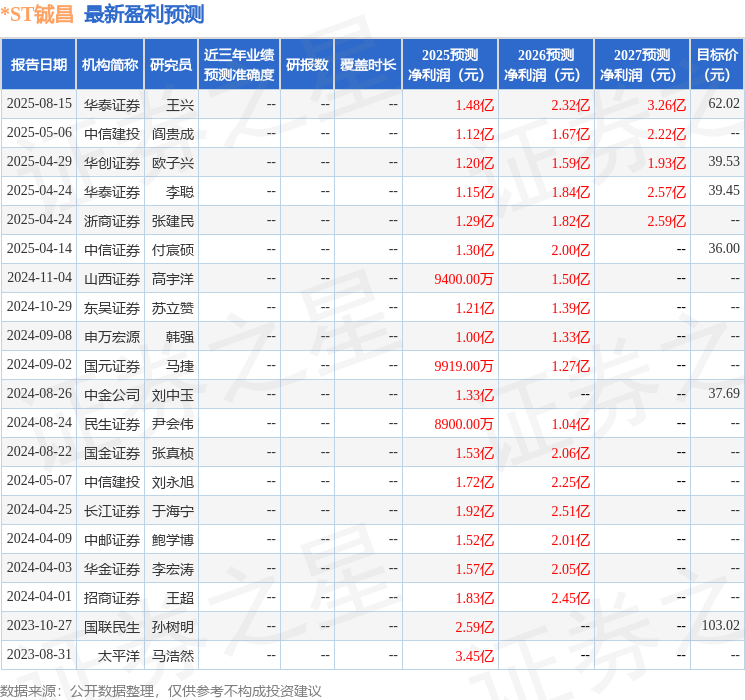Viewport: 745px width, 700px height.
Task: Select analyst 鲍学博
Action: pos(173,540)
